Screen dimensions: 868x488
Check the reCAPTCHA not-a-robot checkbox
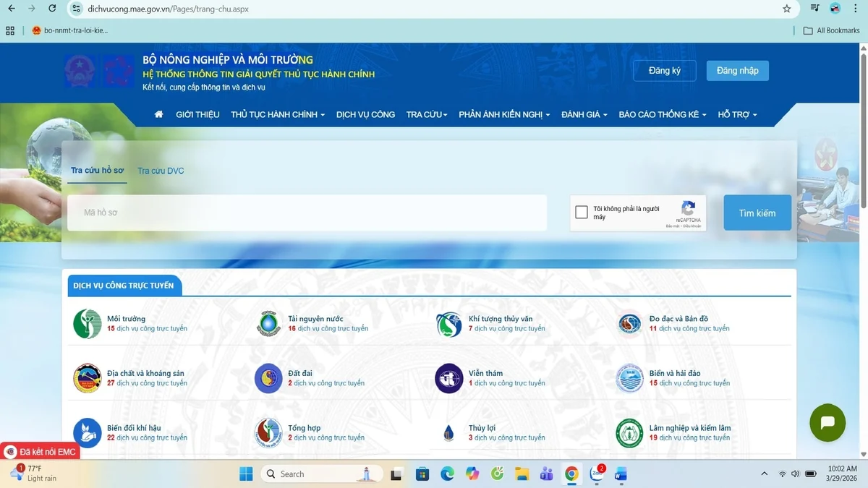pyautogui.click(x=582, y=213)
